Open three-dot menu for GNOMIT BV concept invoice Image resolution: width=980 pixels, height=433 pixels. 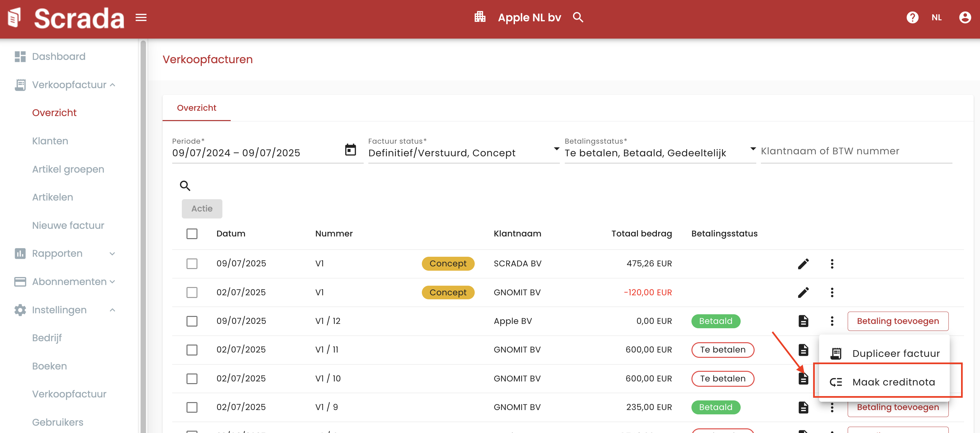832,293
